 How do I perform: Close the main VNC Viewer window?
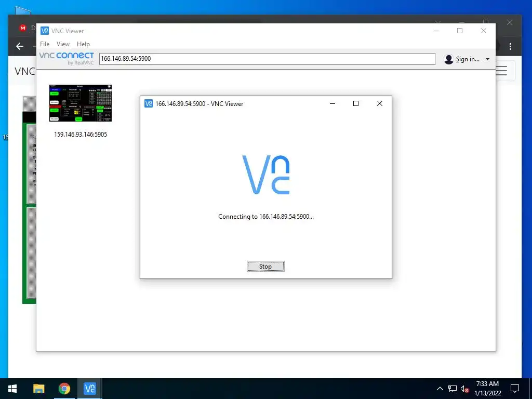coord(484,31)
